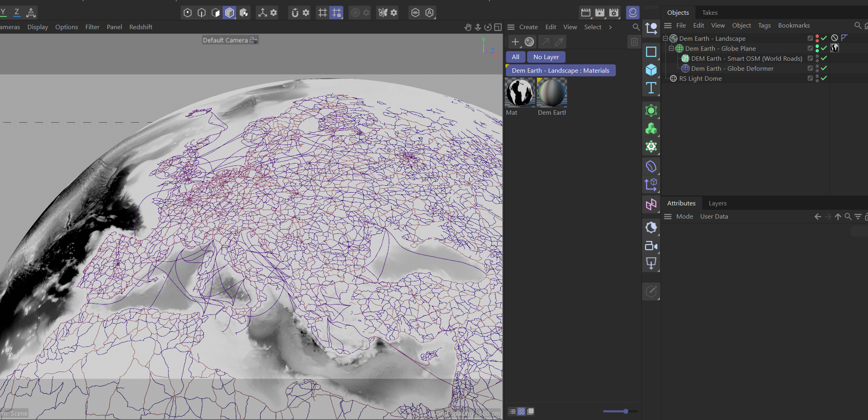Add a Light object from the palette
The width and height of the screenshot is (868, 420).
coord(651,263)
